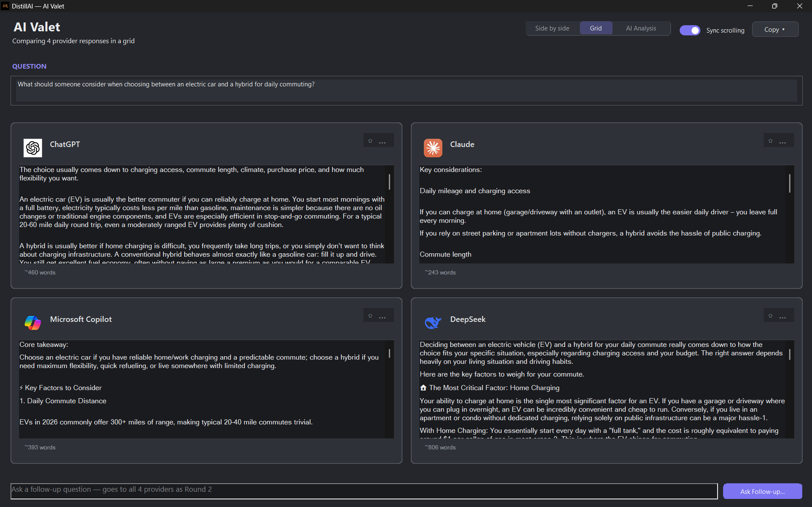Click the Ask Follow-up button
Viewport: 812px width, 507px height.
pos(762,491)
